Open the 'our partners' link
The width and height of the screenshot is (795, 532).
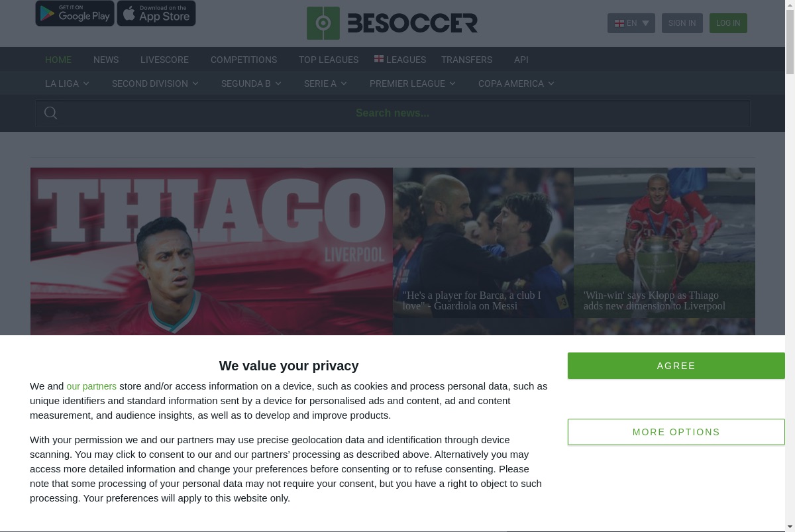[91, 386]
